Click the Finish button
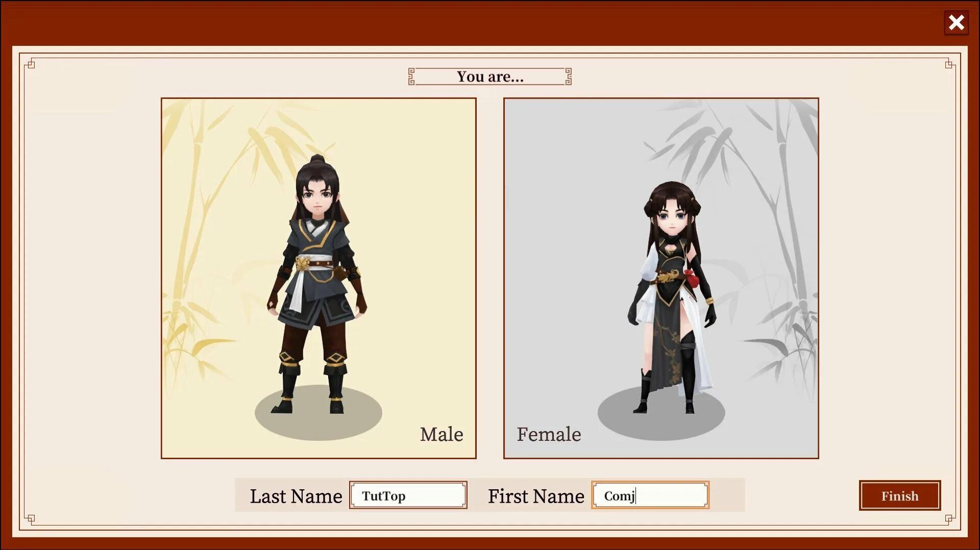Viewport: 980px width, 550px height. pyautogui.click(x=900, y=495)
